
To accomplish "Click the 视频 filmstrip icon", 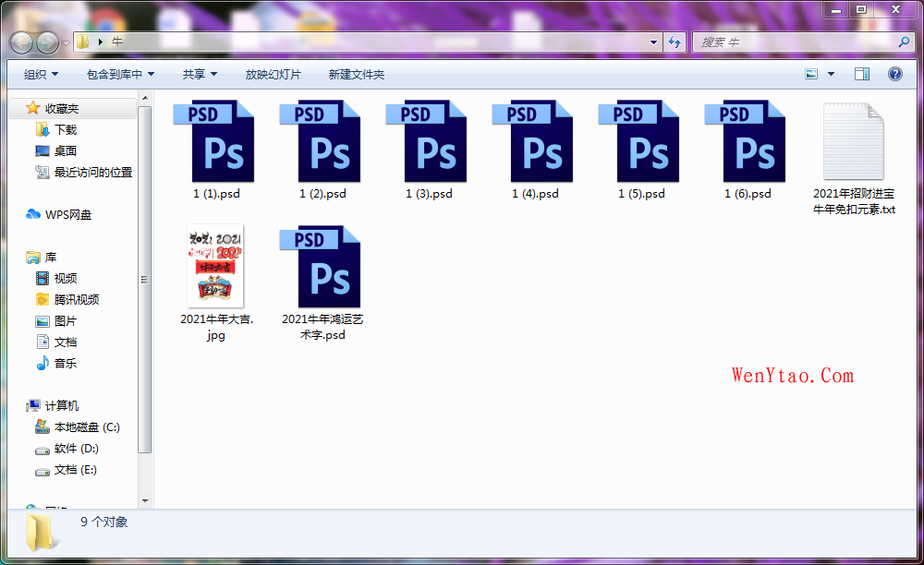I will click(43, 279).
